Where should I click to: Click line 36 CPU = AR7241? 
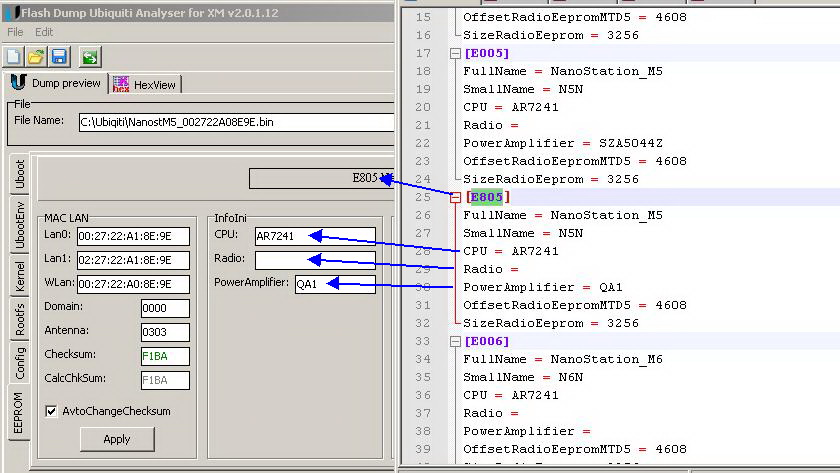click(511, 395)
